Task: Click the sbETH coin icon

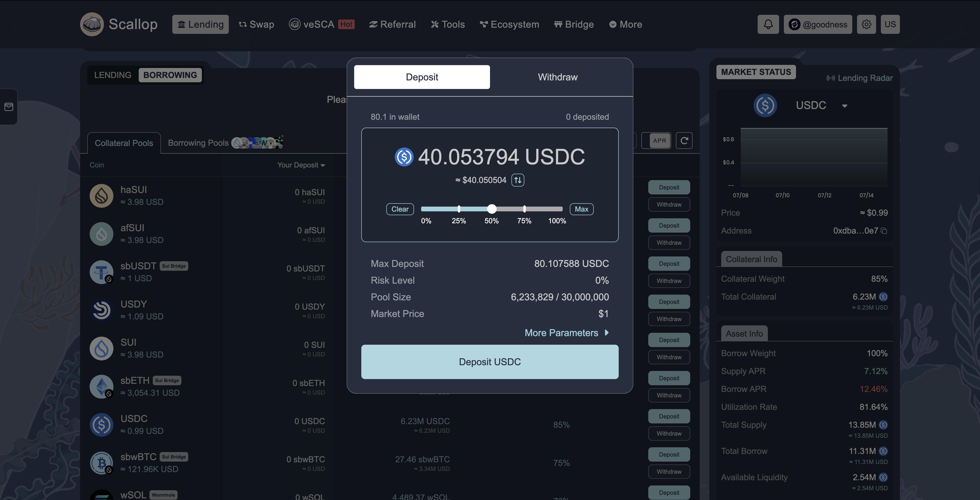Action: coord(102,386)
